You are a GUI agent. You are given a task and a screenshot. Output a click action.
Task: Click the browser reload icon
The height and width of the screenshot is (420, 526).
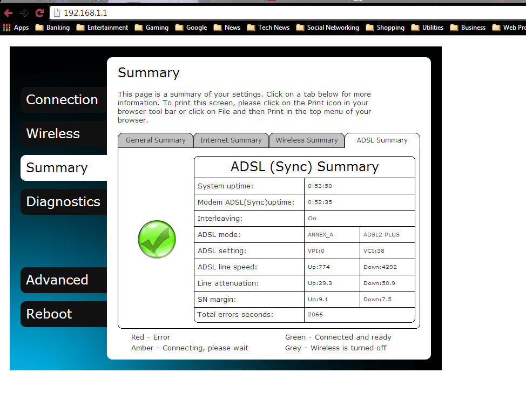point(39,13)
